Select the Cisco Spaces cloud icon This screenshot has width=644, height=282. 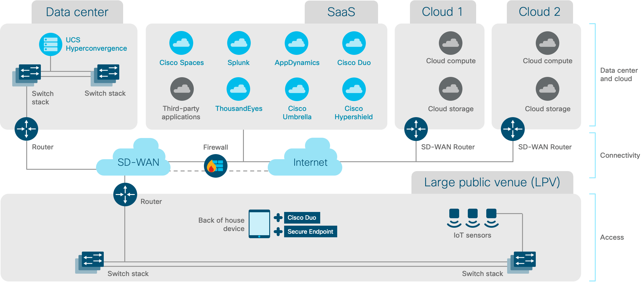(181, 43)
